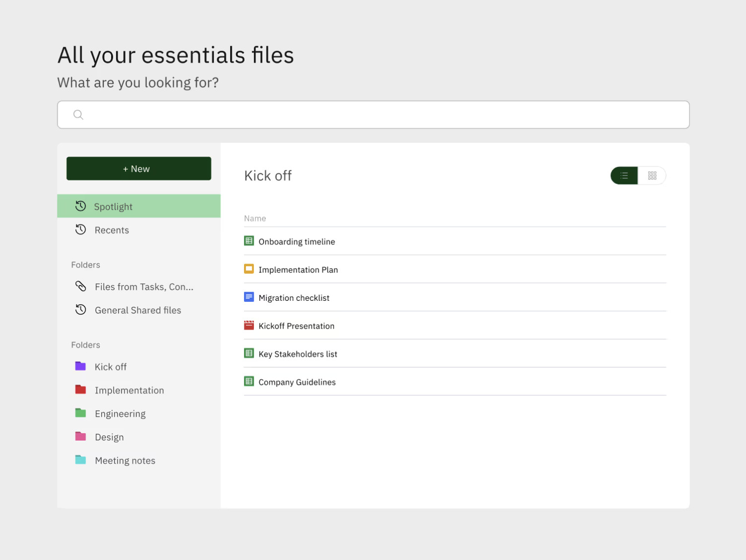Open General Shared files
This screenshot has width=746, height=560.
click(137, 310)
